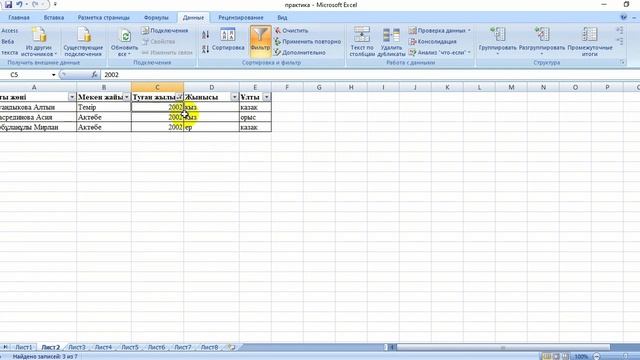Click the Filter funnel button
Image resolution: width=640 pixels, height=360 pixels.
pos(260,41)
